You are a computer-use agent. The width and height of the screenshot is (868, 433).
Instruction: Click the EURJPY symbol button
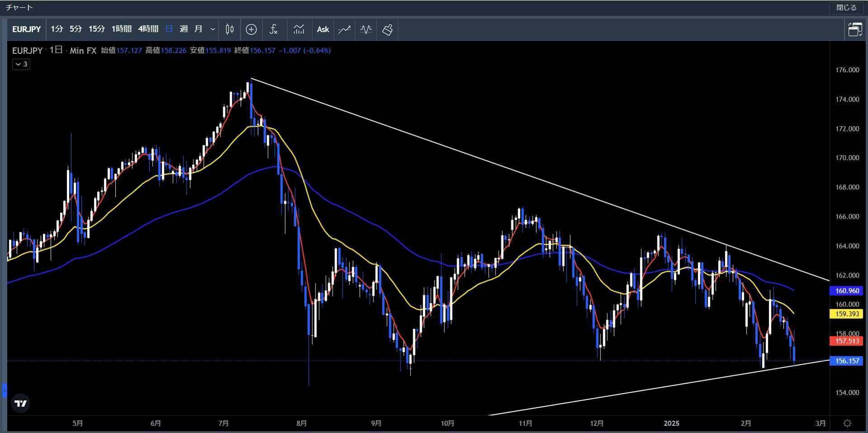(x=26, y=29)
